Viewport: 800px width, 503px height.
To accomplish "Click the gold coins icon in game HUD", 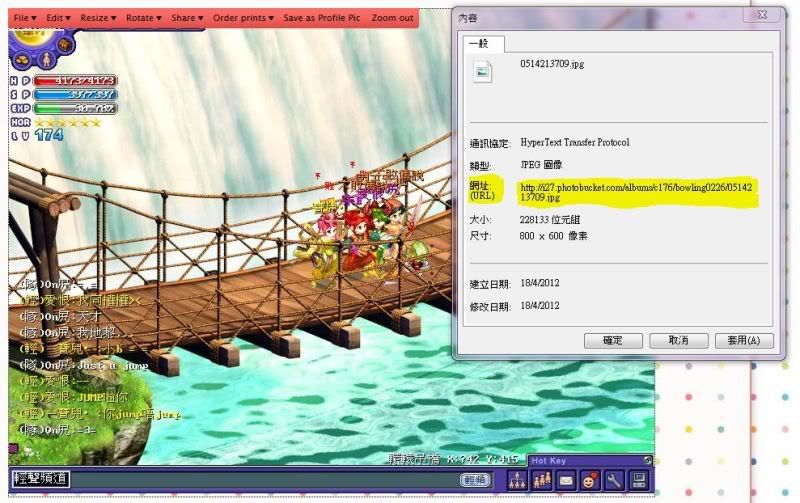I will pyautogui.click(x=22, y=59).
